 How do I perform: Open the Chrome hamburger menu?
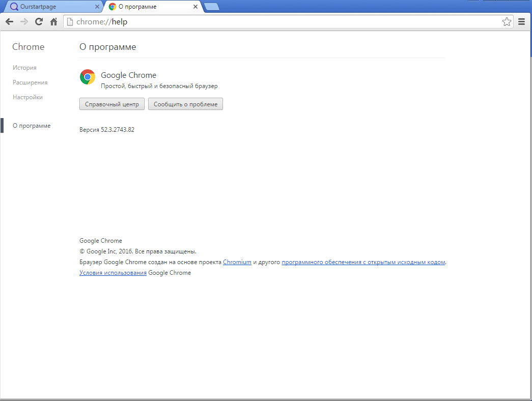coord(521,22)
